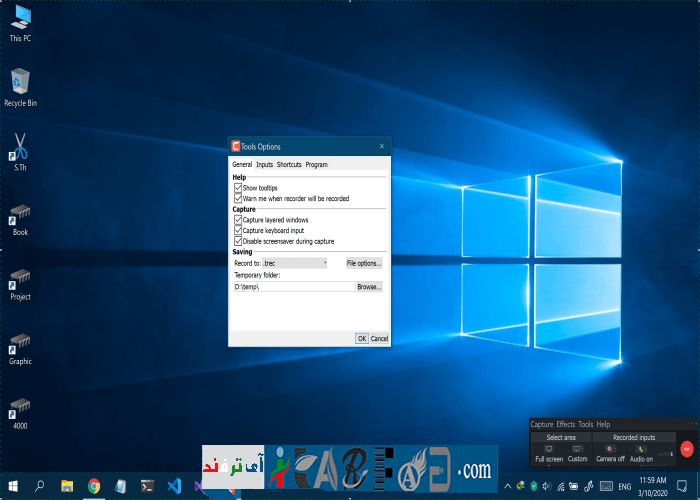Click the red record button
The height and width of the screenshot is (500, 700).
tap(687, 449)
